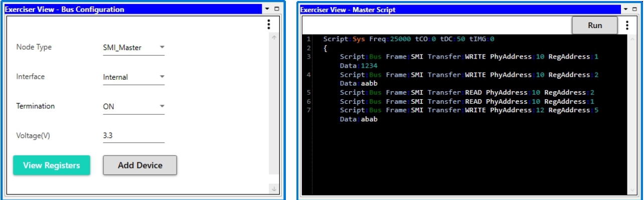Maximize the Master Script panel

click(634, 10)
